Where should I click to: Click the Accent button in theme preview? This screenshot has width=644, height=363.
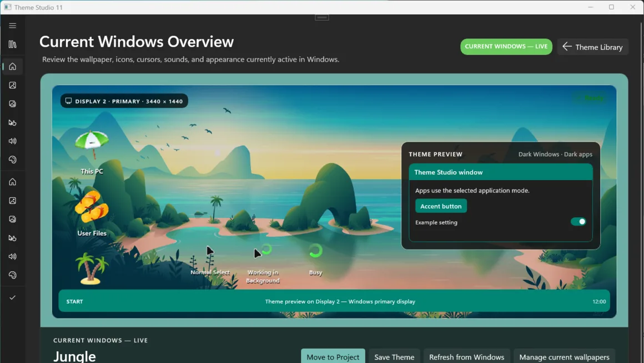[441, 206]
